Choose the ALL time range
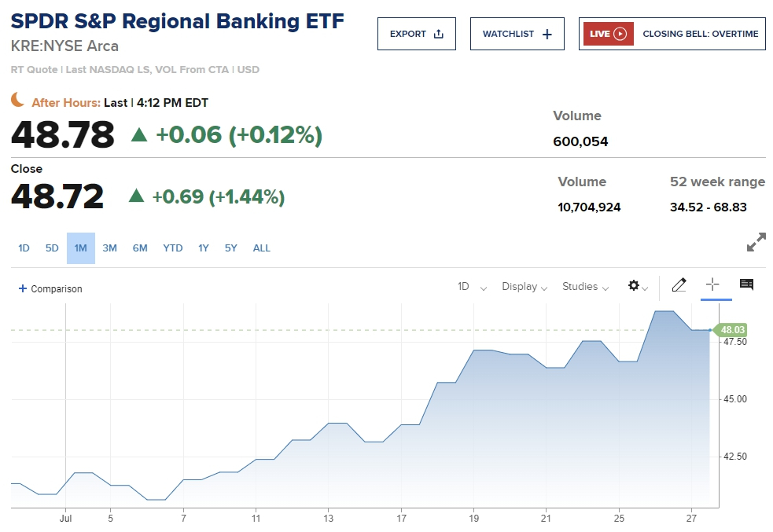Screen dimensions: 773x532 click(x=262, y=248)
